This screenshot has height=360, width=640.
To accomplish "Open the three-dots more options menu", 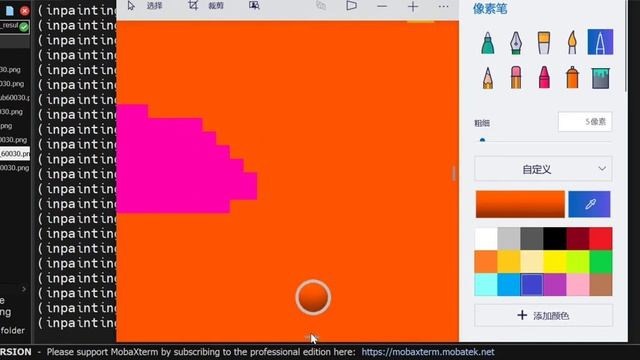I will pos(443,7).
